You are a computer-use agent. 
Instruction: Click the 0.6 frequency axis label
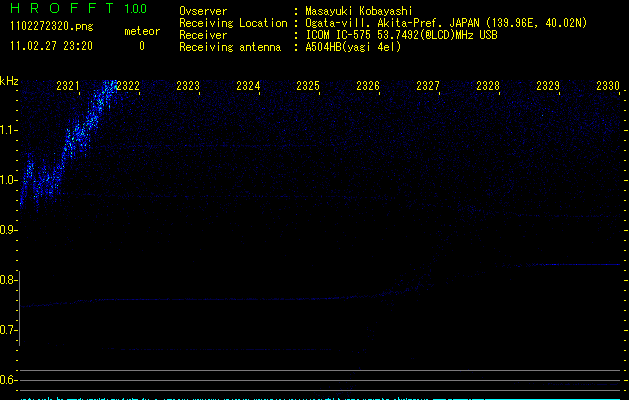tap(9, 380)
